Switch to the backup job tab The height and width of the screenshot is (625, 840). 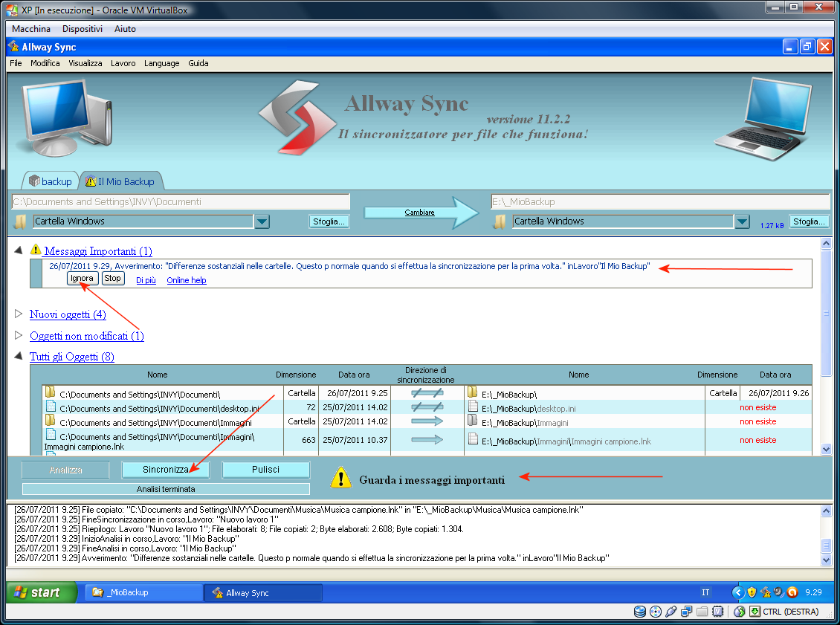pos(51,181)
